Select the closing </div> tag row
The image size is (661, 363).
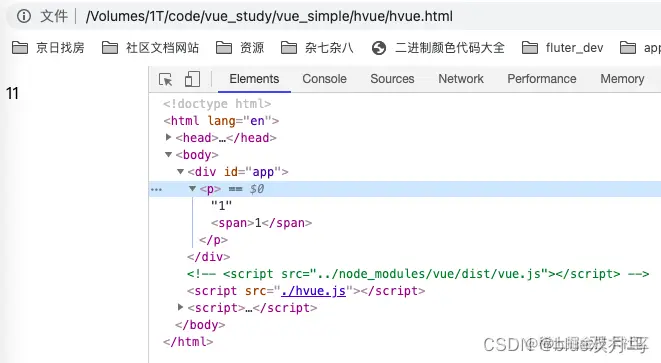pos(209,257)
